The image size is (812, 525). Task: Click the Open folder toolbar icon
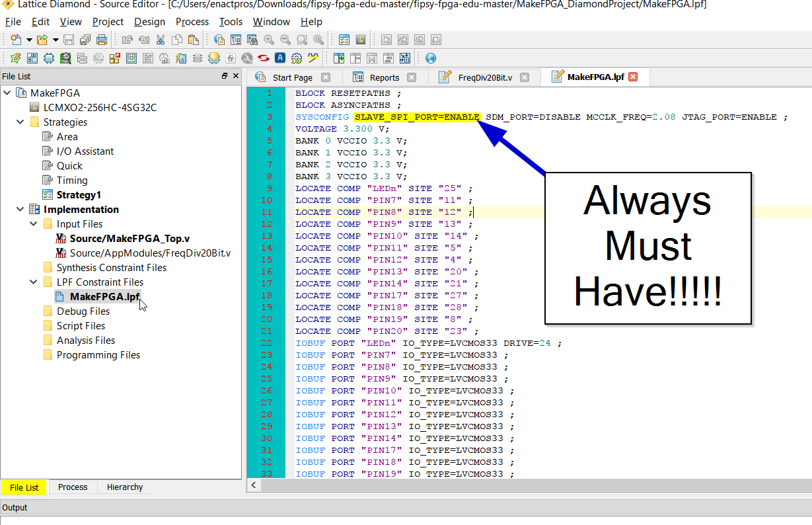(x=42, y=40)
